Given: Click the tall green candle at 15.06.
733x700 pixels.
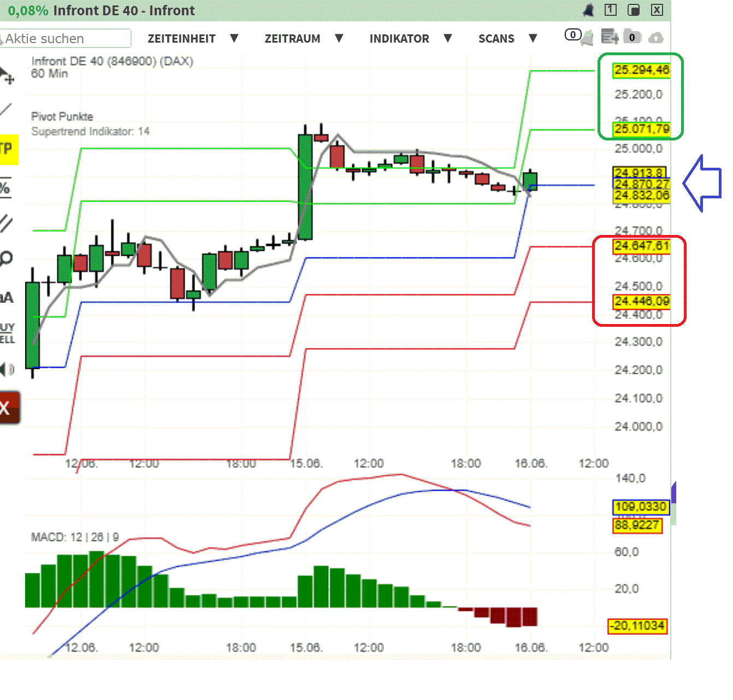Looking at the screenshot, I should click(x=305, y=187).
